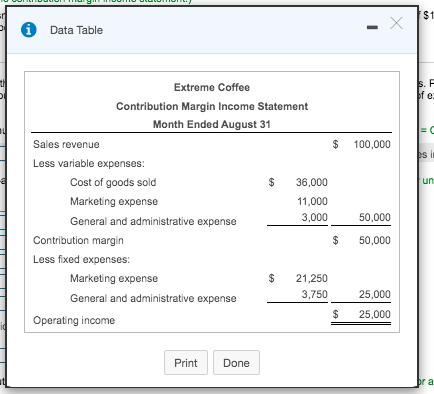This screenshot has width=434, height=394.
Task: Click 'Less variable expenses:' label
Action: pyautogui.click(x=89, y=163)
